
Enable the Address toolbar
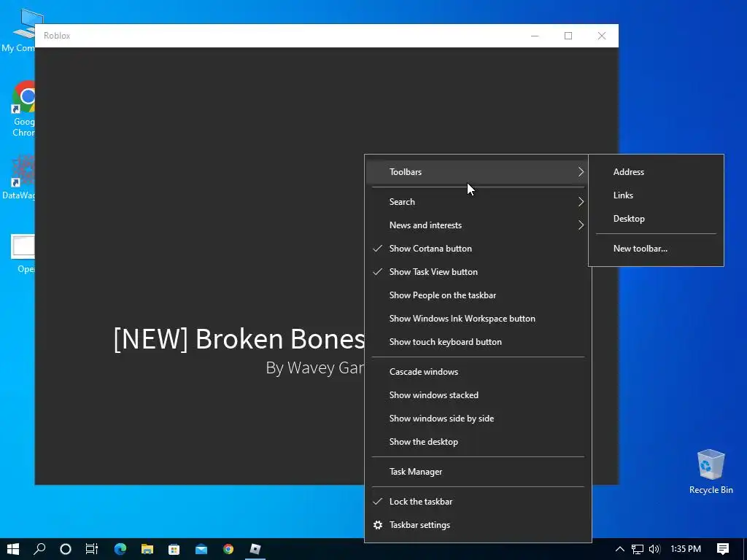click(x=656, y=172)
